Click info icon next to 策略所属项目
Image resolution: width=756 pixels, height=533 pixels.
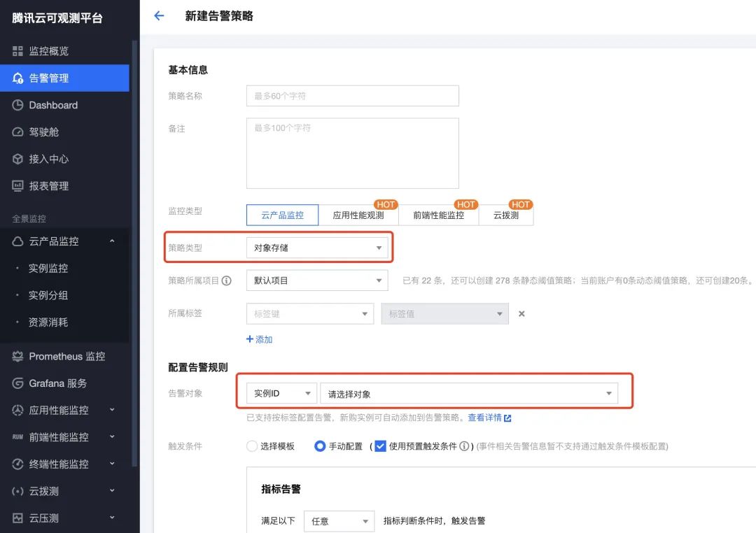tap(227, 280)
